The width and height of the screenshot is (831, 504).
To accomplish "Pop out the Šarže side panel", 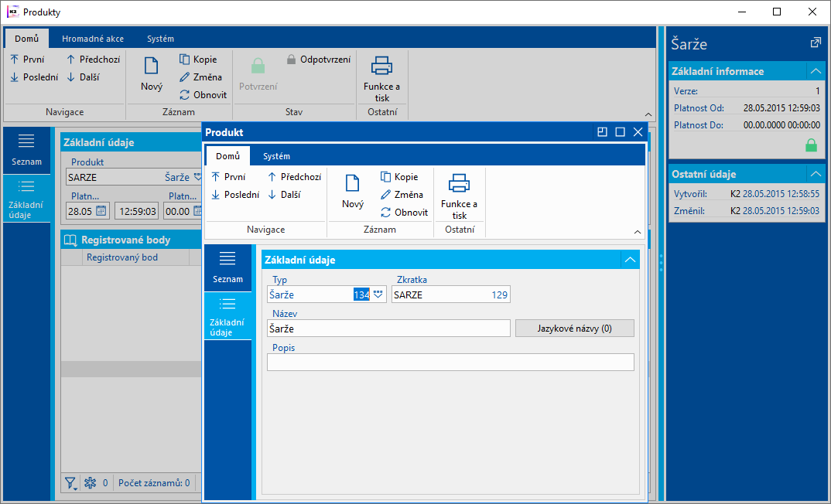I will point(816,43).
